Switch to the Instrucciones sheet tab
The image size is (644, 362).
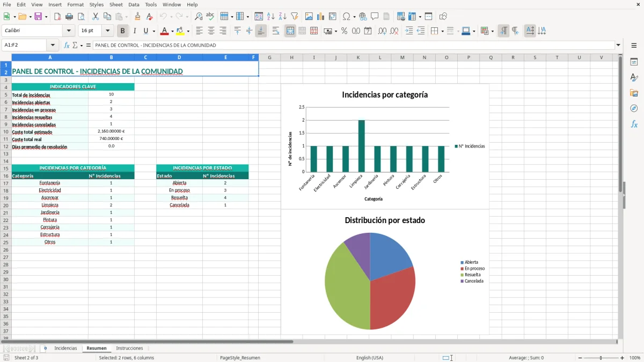coord(129,348)
